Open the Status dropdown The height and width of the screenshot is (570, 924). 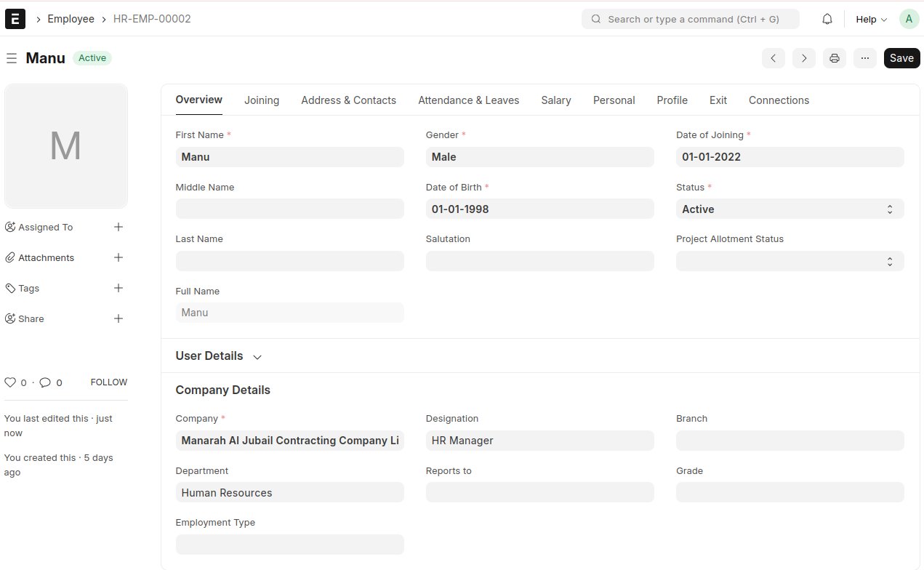pyautogui.click(x=790, y=209)
